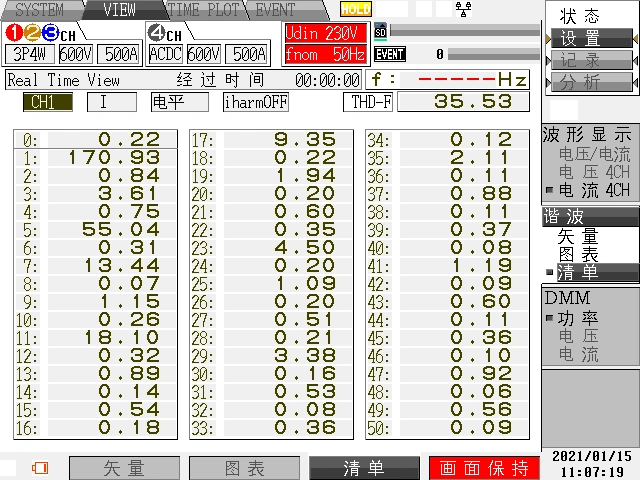640x480 pixels.
Task: Click the event count progress bar
Action: pyautogui.click(x=494, y=54)
